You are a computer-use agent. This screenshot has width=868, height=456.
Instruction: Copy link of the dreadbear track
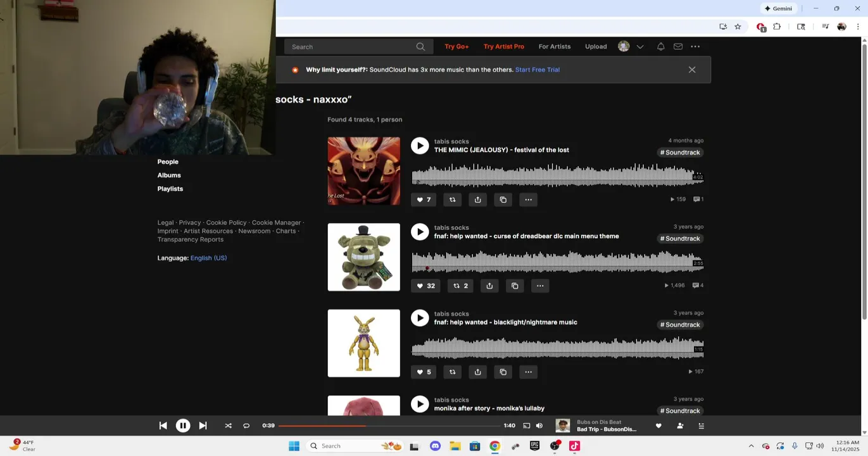click(x=515, y=286)
